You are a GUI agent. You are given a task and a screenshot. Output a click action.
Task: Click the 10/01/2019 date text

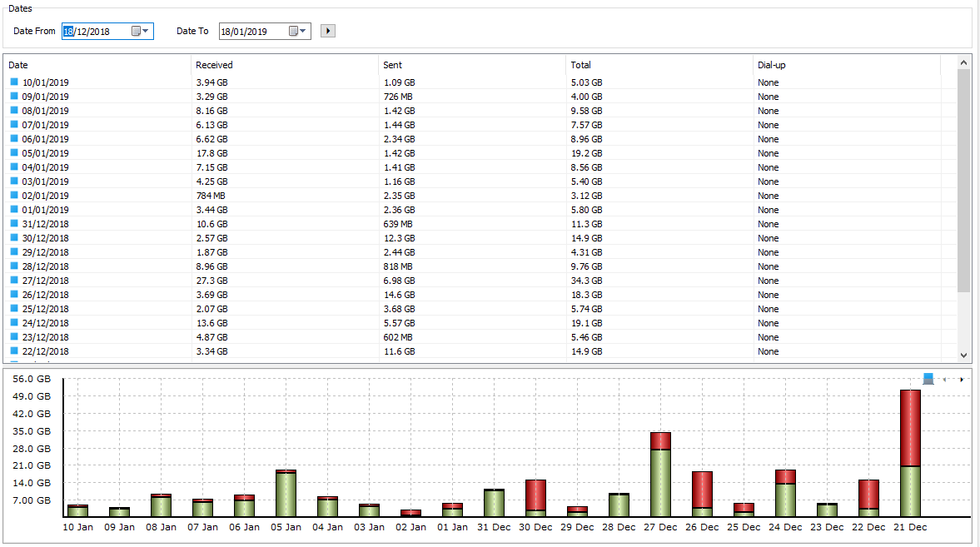[46, 82]
